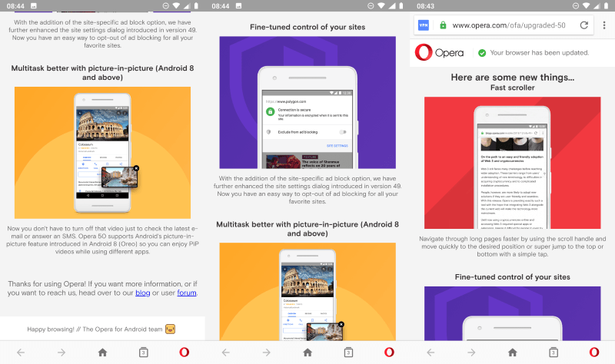Tap back arrow in right phone's bottom bar
The image size is (615, 364).
pyautogui.click(x=430, y=352)
